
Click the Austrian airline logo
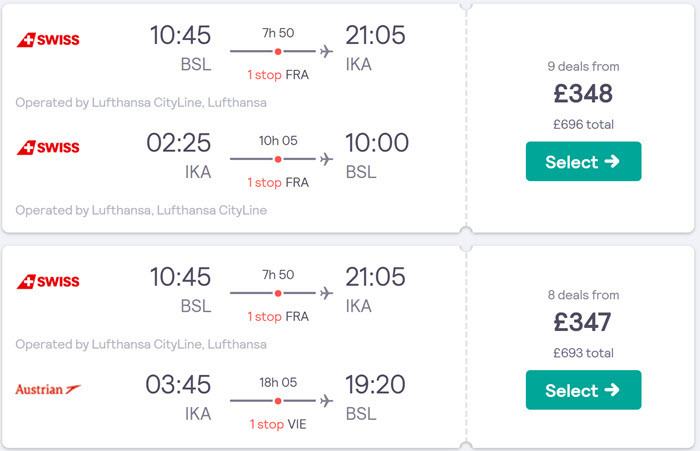(x=48, y=389)
